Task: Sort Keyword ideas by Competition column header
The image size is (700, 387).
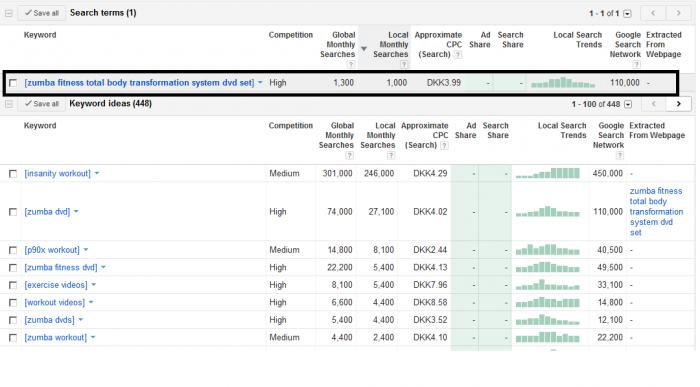Action: click(x=291, y=125)
